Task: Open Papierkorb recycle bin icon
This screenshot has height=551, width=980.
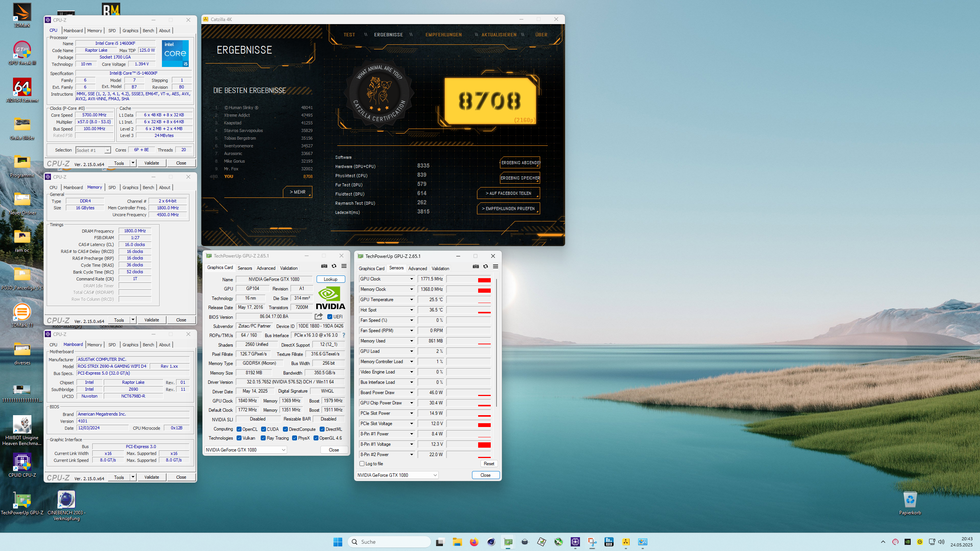Action: coord(910,503)
